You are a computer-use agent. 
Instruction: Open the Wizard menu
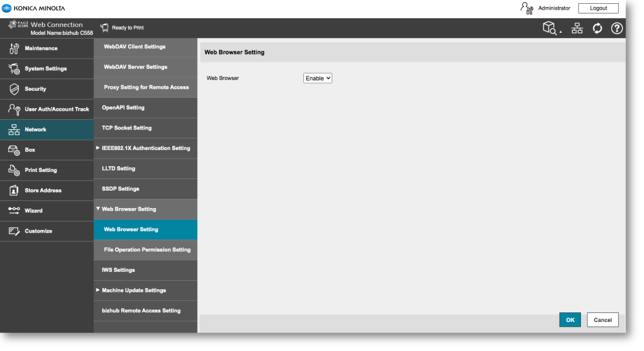(47, 211)
